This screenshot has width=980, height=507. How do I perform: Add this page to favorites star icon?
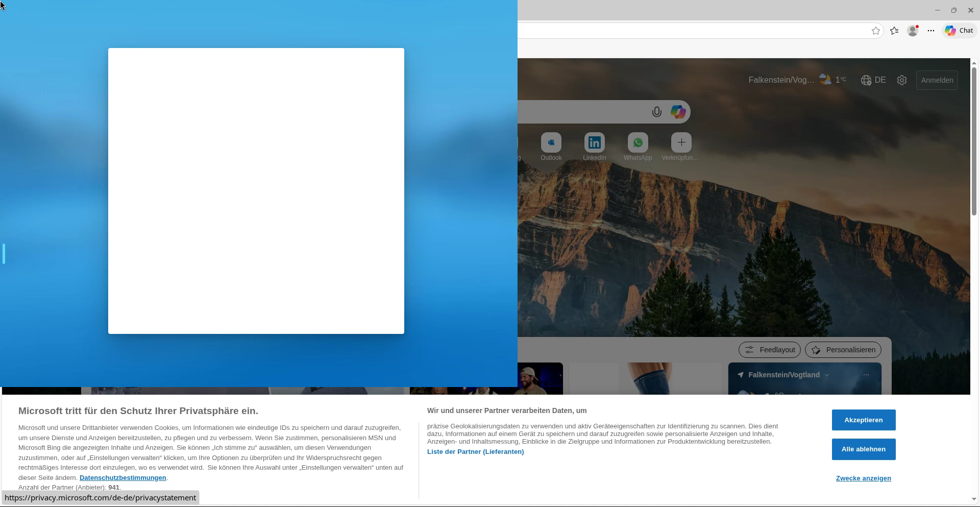pyautogui.click(x=876, y=31)
